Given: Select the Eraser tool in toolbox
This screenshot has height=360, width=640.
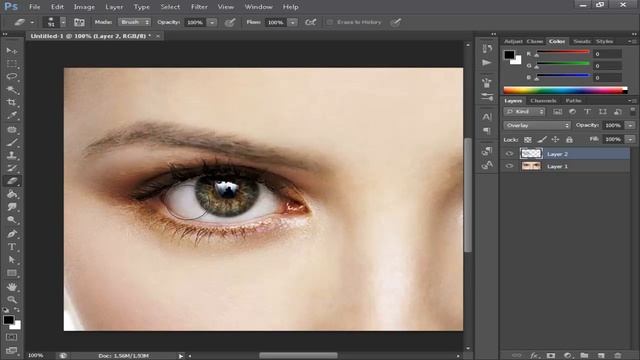Looking at the screenshot, I should coord(12,181).
